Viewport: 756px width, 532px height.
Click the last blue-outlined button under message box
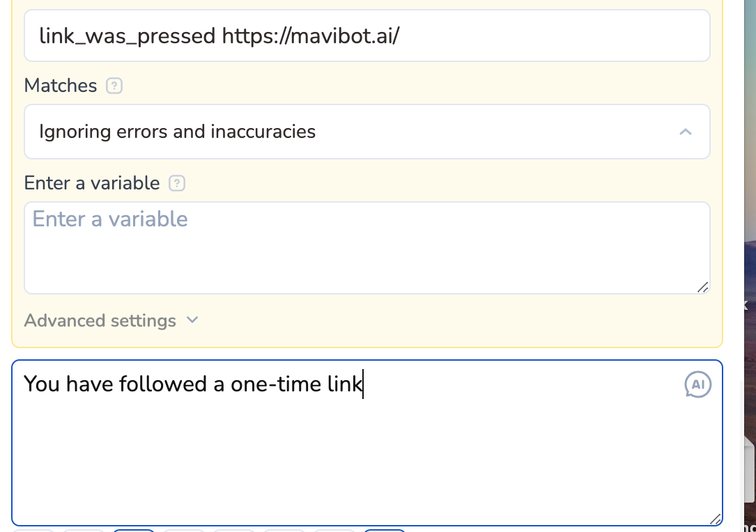click(x=385, y=531)
